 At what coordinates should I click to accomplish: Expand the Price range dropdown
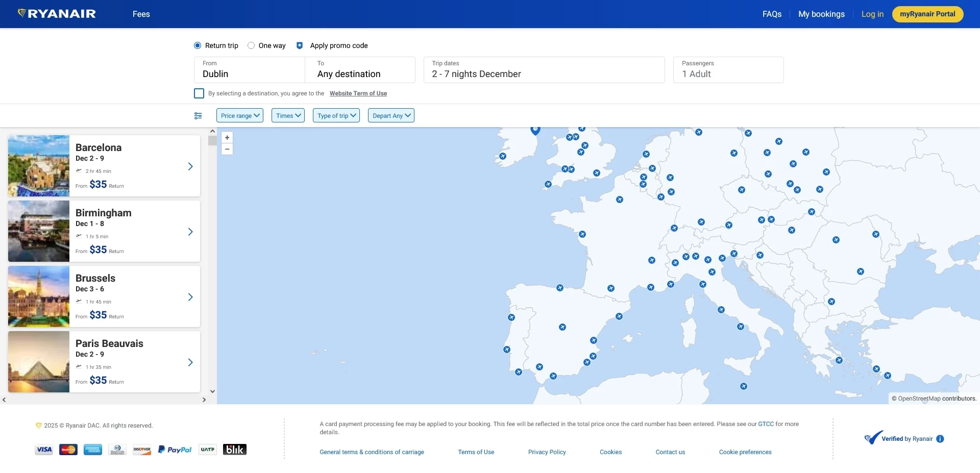click(x=240, y=116)
